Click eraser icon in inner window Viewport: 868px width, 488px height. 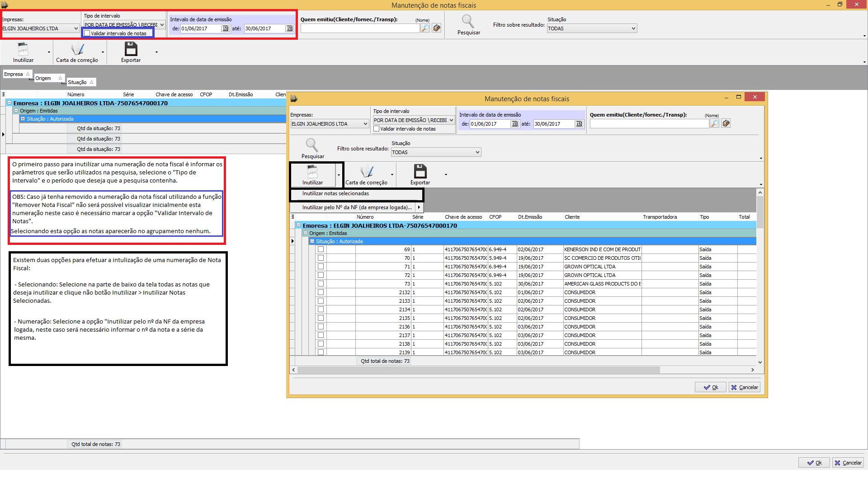tap(726, 123)
